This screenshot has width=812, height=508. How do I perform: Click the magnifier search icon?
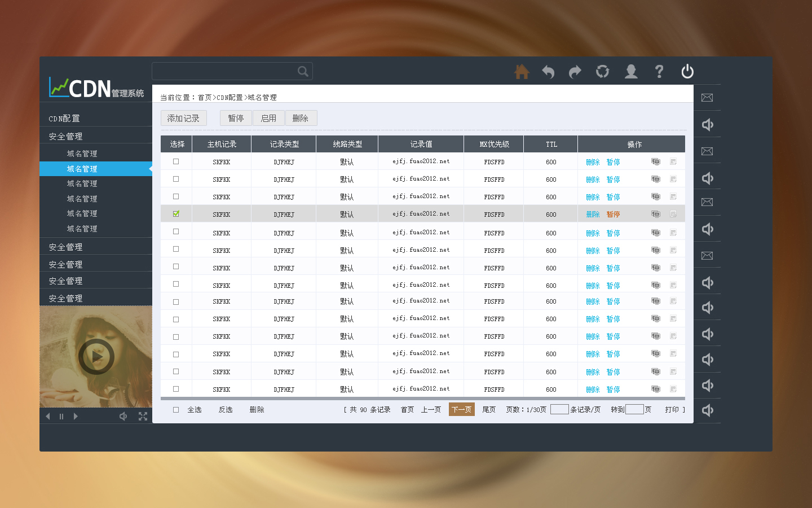[x=303, y=71]
